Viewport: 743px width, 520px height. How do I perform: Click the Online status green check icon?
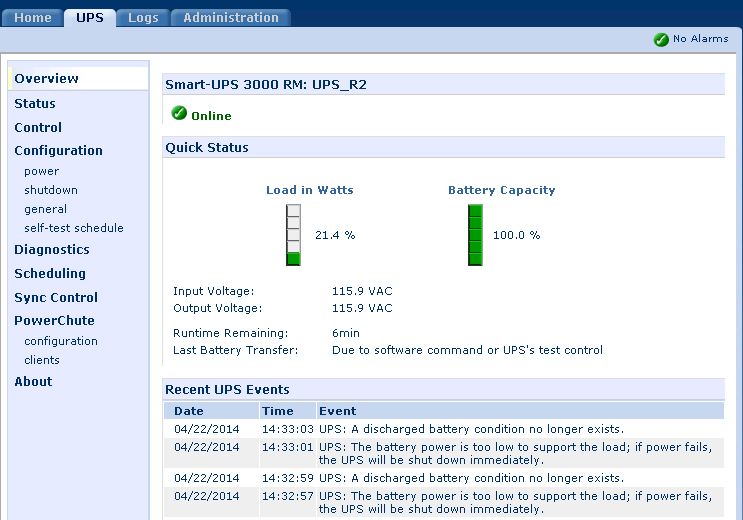coord(179,113)
